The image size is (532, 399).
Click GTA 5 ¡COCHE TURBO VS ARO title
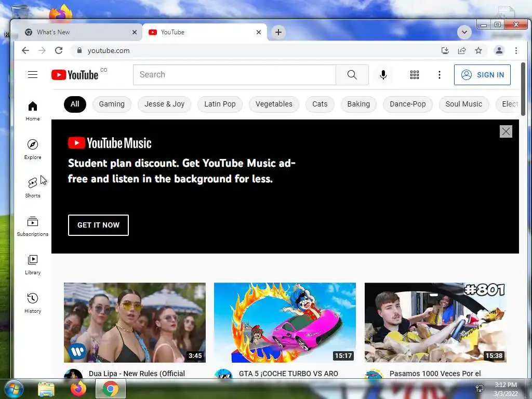pyautogui.click(x=288, y=374)
